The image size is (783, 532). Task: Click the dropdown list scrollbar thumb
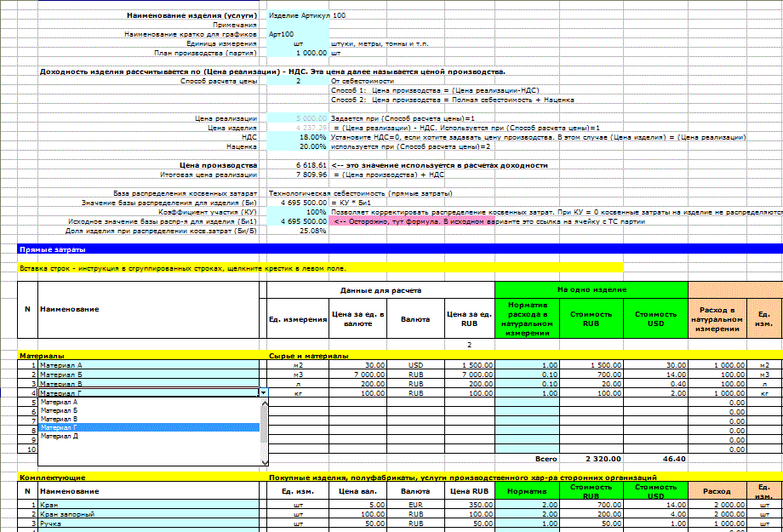265,425
